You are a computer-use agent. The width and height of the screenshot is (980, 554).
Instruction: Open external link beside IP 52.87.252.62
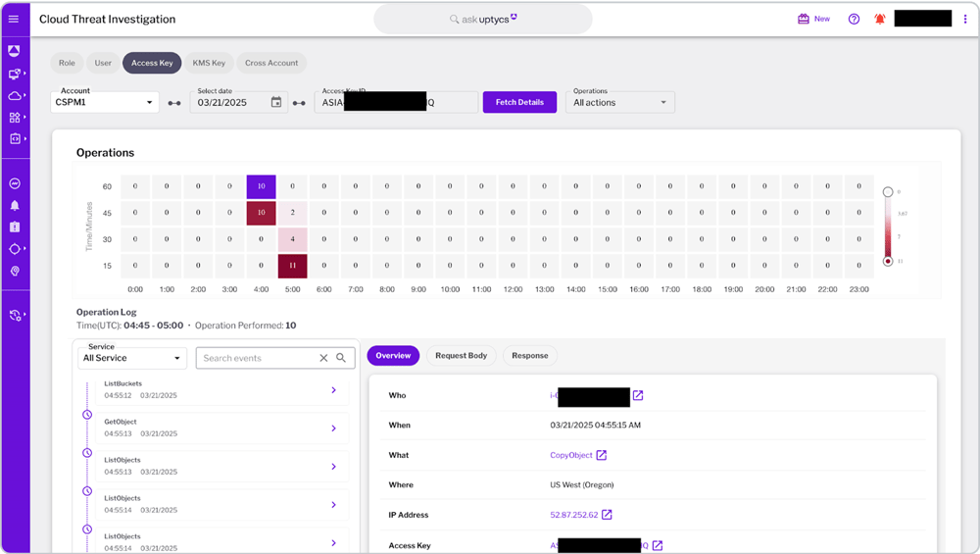[x=607, y=515]
